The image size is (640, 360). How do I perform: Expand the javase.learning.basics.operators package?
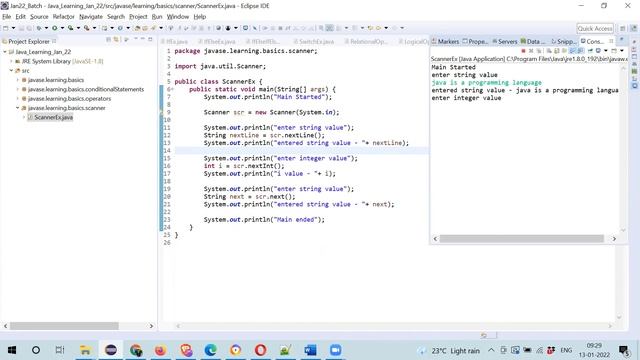click(18, 98)
